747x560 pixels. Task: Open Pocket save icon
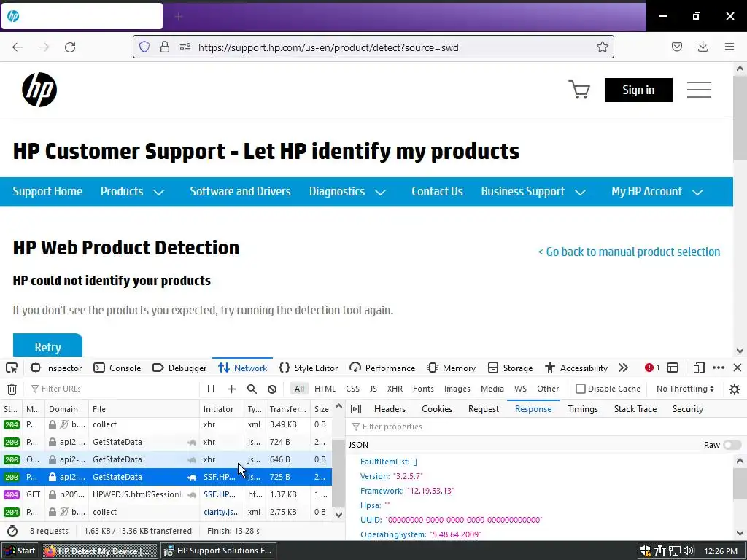click(x=677, y=47)
